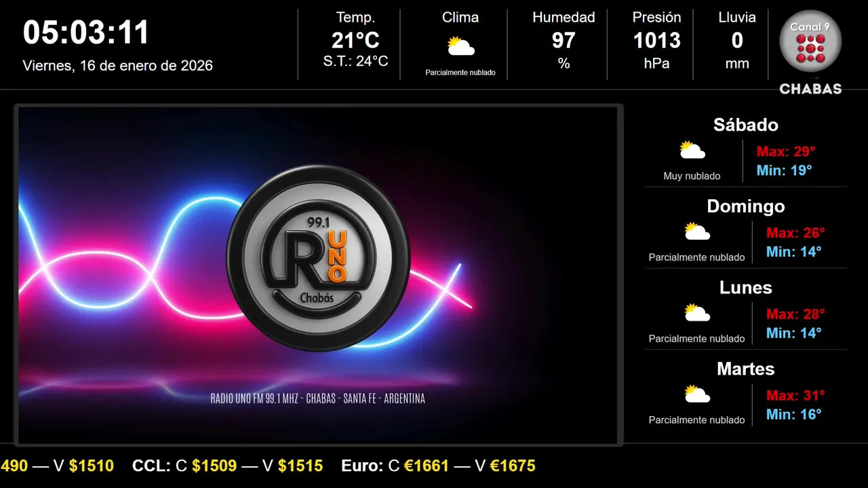Click the Presión heading
The image size is (868, 488).
pyautogui.click(x=657, y=18)
